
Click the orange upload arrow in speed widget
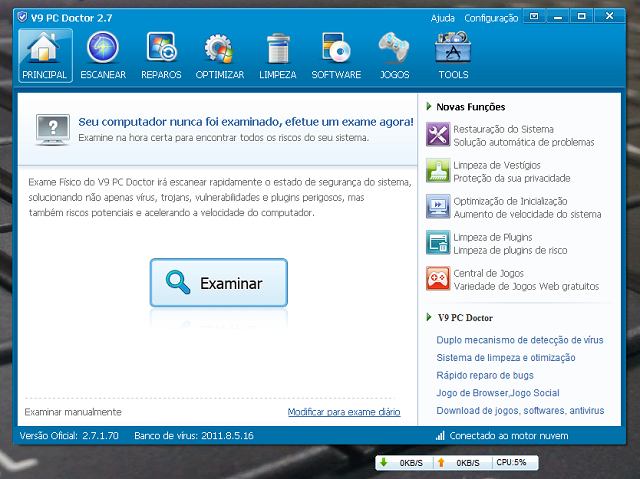coord(441,462)
